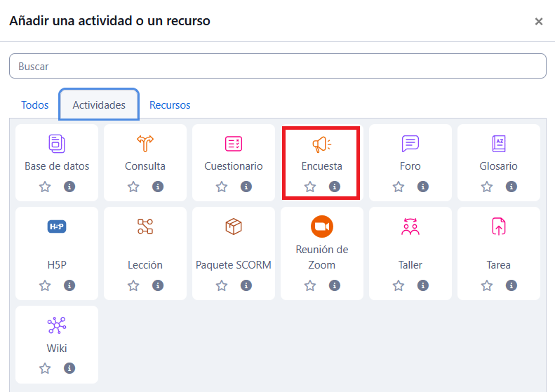Click the Tarea activity name link

(499, 265)
